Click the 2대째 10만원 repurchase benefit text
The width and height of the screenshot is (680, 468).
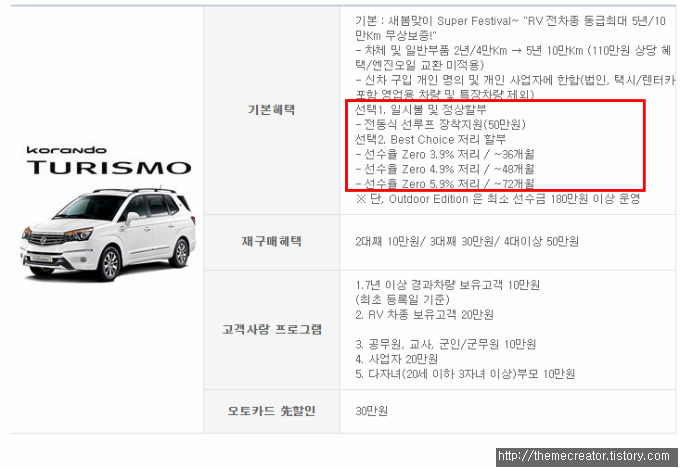tap(387, 241)
